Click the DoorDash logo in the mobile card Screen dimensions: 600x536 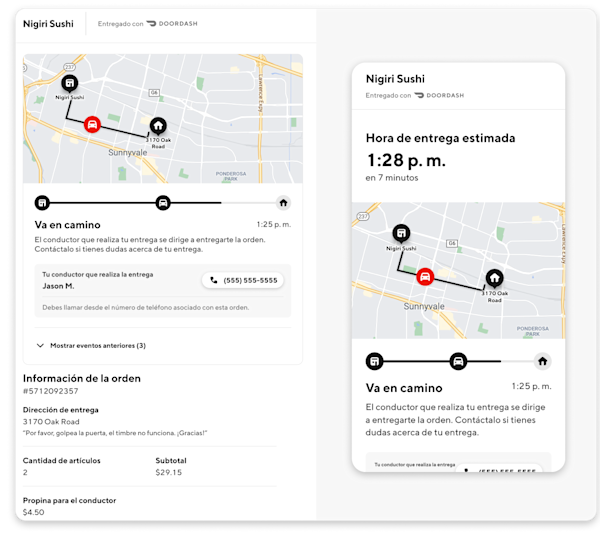coord(439,95)
